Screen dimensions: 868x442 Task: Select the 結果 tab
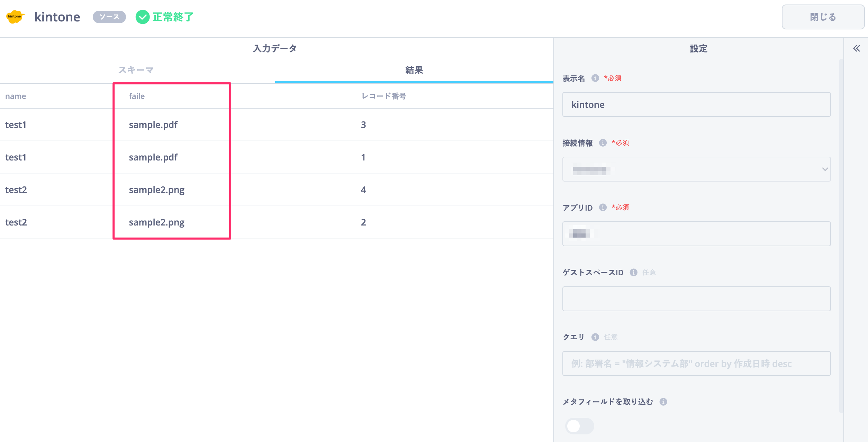(x=414, y=70)
